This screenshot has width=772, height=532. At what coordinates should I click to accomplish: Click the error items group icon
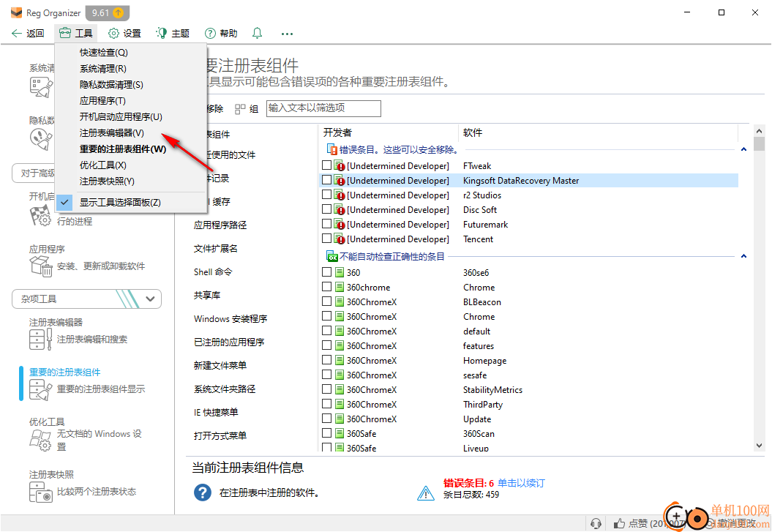(332, 149)
